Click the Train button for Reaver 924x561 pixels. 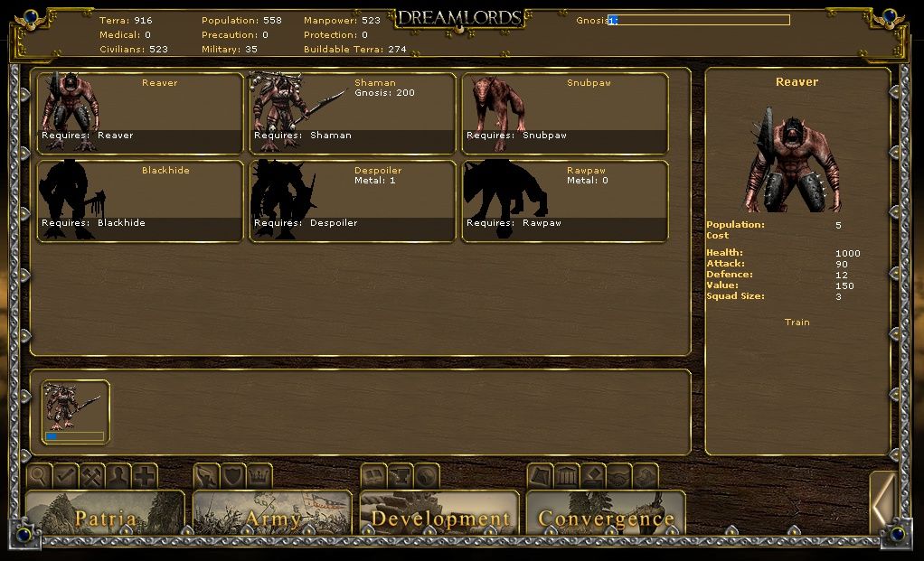click(797, 322)
